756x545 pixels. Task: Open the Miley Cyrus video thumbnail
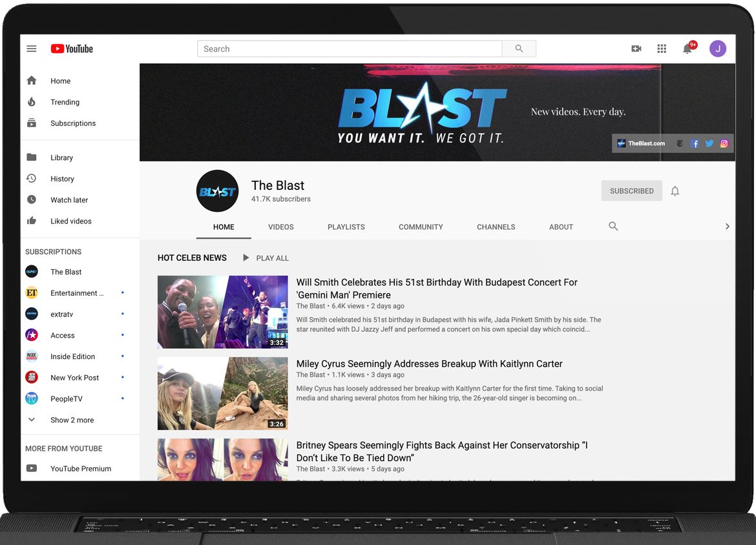[x=223, y=393]
